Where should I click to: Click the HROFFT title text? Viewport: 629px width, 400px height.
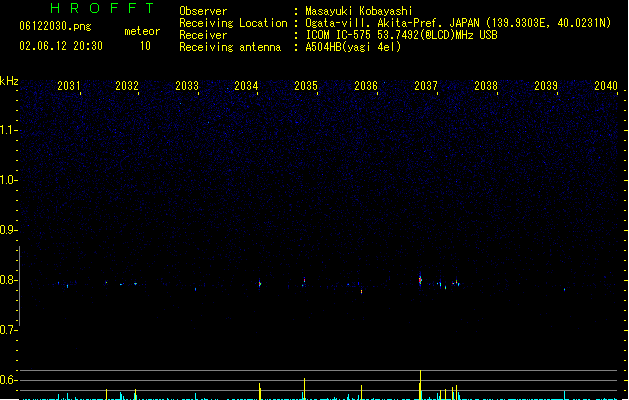click(102, 8)
